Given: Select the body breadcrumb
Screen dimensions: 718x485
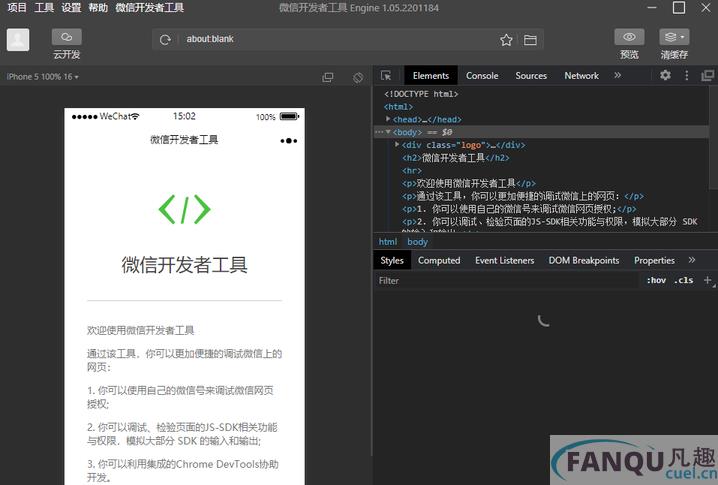Looking at the screenshot, I should pos(417,242).
